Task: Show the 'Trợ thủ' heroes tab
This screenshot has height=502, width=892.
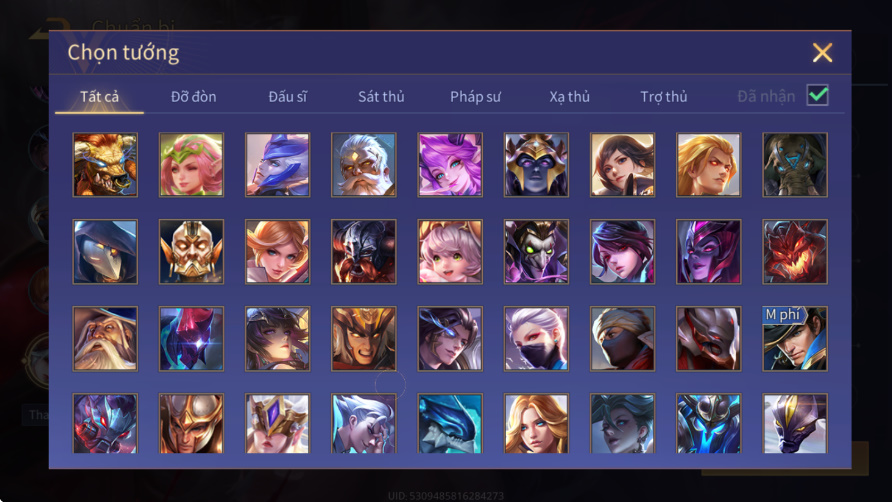Action: pyautogui.click(x=664, y=97)
